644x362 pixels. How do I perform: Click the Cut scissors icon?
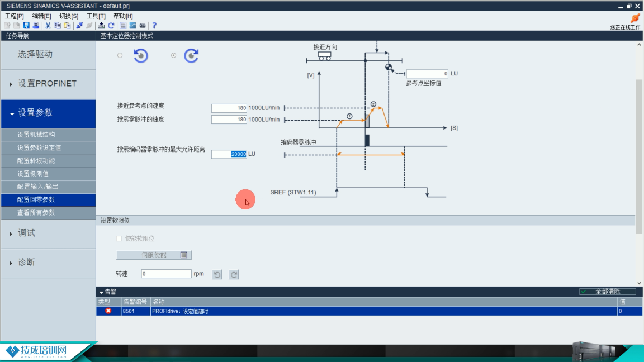pyautogui.click(x=48, y=26)
